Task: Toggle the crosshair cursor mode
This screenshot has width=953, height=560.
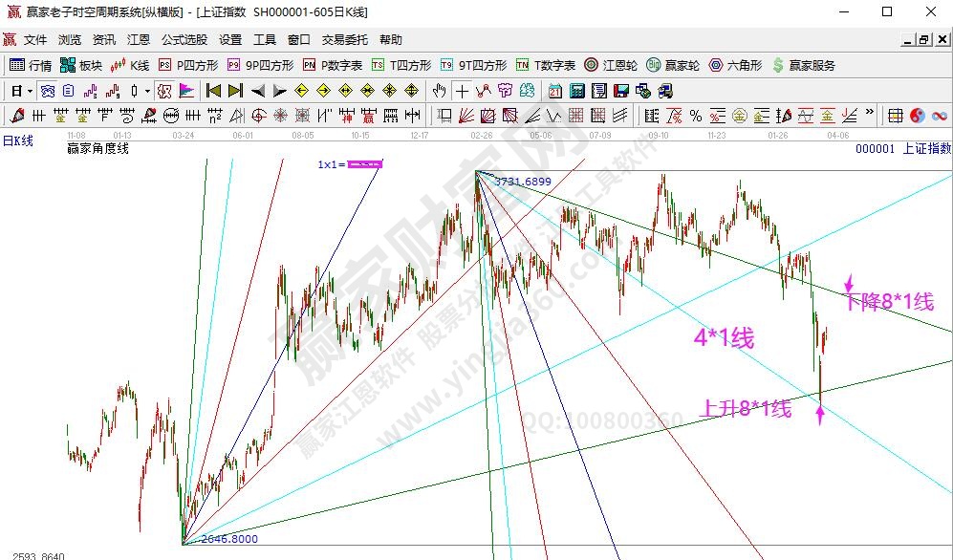Action: [462, 91]
